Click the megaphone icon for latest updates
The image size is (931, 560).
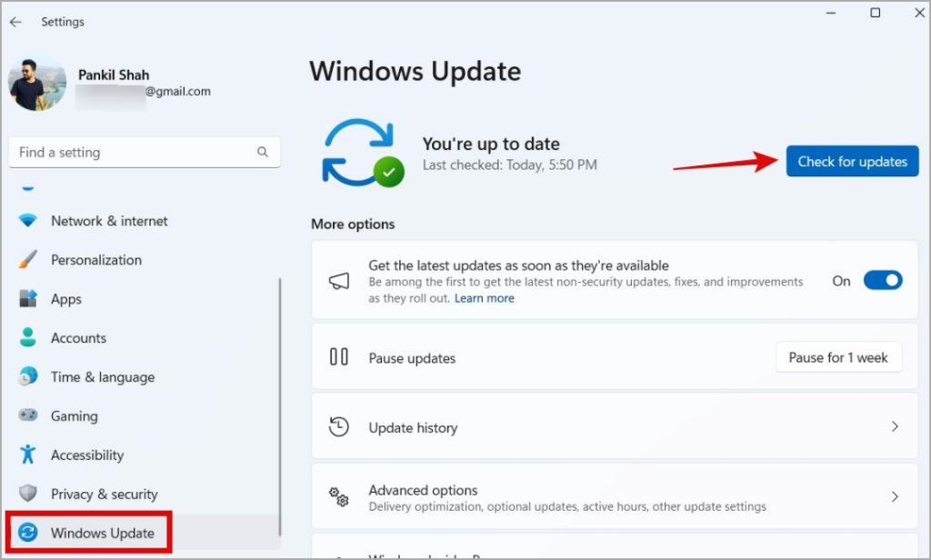339,281
